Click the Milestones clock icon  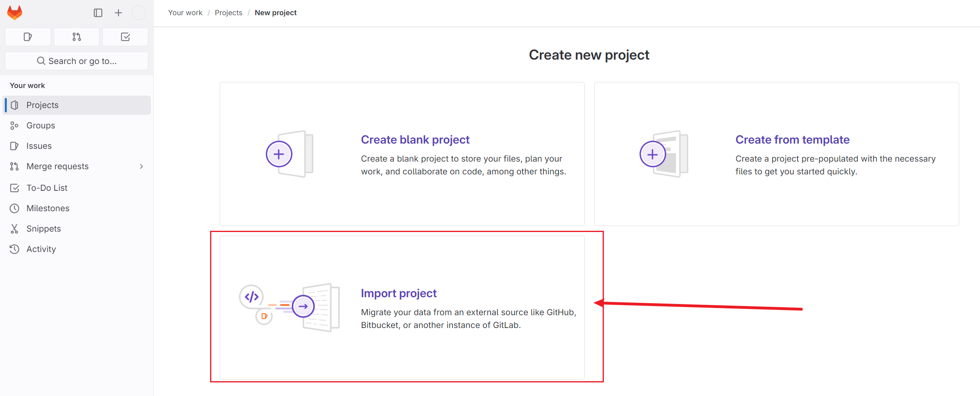(14, 208)
